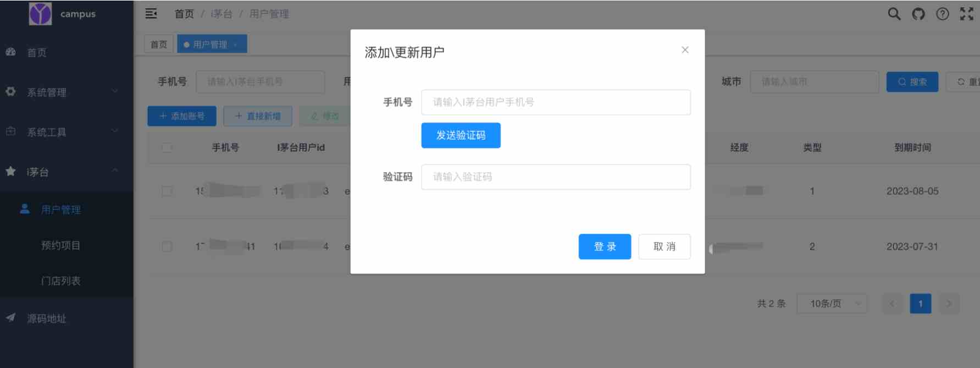Collapse the sidebar with the hamburger icon
The width and height of the screenshot is (980, 368).
pos(151,14)
